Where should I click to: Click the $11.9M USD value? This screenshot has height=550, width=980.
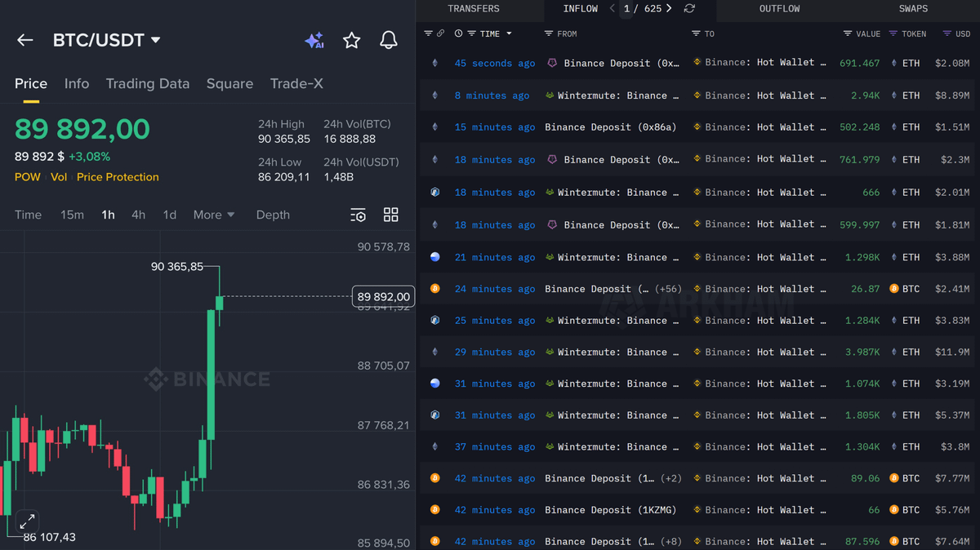pos(952,353)
